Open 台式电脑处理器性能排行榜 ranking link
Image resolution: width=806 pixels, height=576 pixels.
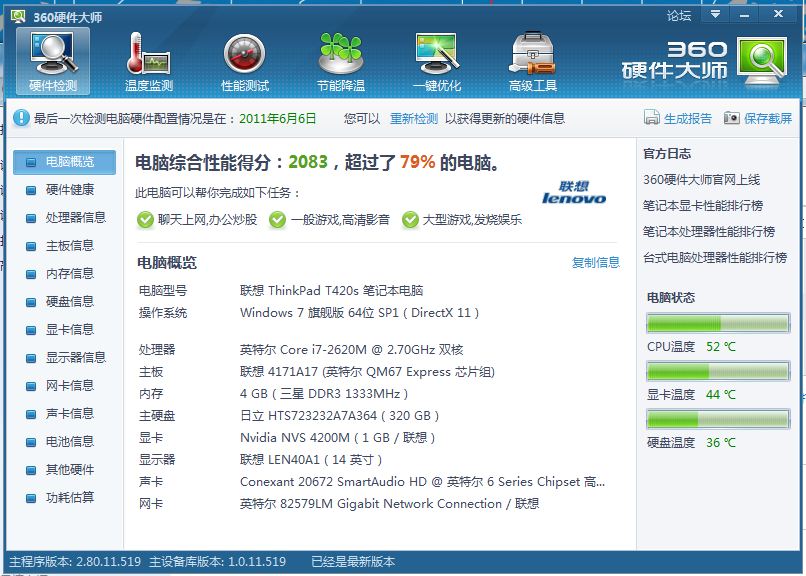tap(715, 257)
